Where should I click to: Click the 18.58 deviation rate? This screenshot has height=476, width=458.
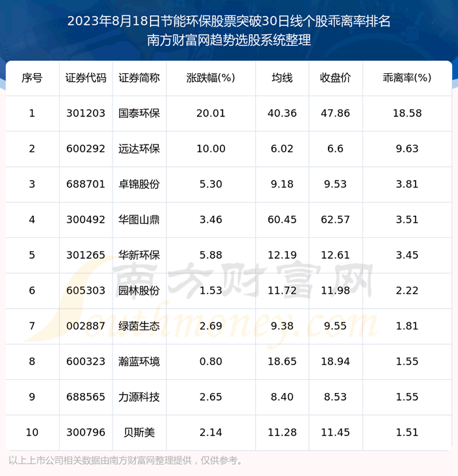(407, 113)
